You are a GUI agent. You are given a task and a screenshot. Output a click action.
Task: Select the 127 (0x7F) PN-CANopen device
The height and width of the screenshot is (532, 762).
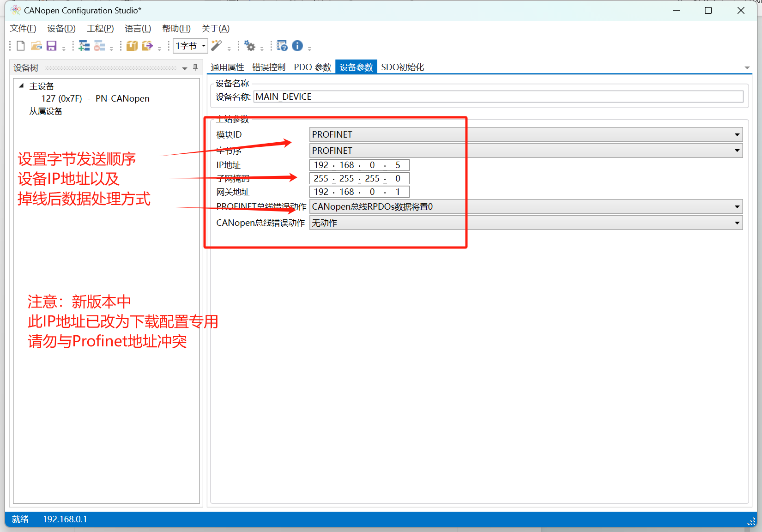point(95,98)
